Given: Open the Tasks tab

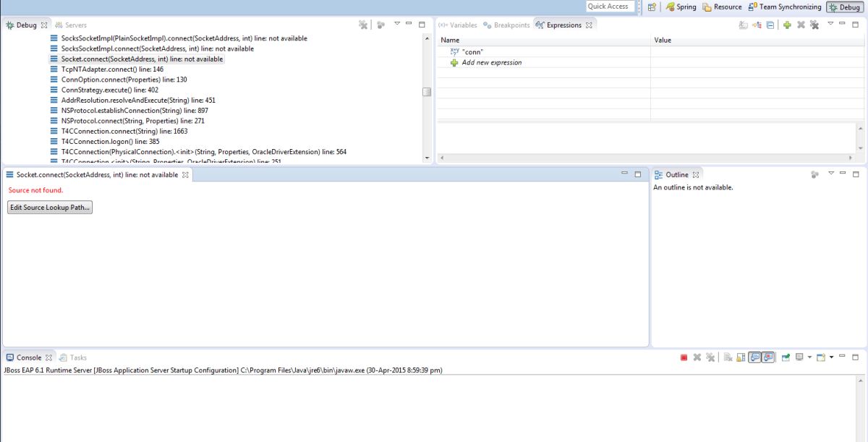Looking at the screenshot, I should [x=73, y=357].
